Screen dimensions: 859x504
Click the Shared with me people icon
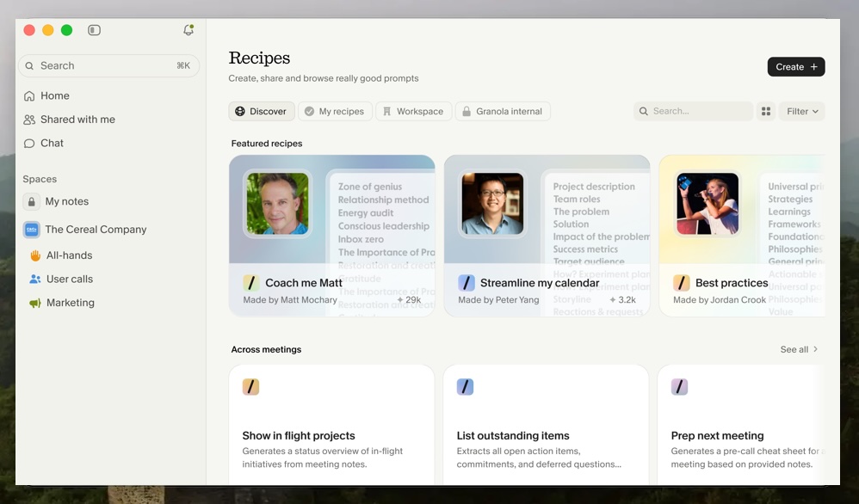point(29,120)
